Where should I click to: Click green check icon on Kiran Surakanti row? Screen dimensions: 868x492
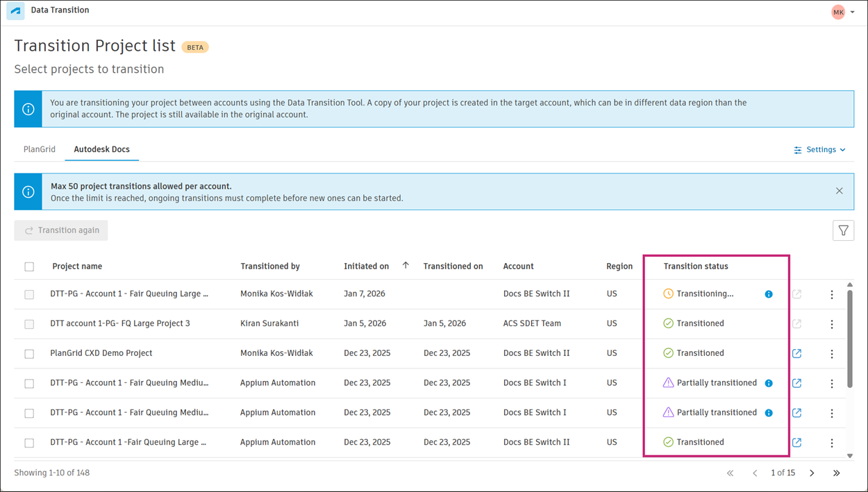pos(668,323)
